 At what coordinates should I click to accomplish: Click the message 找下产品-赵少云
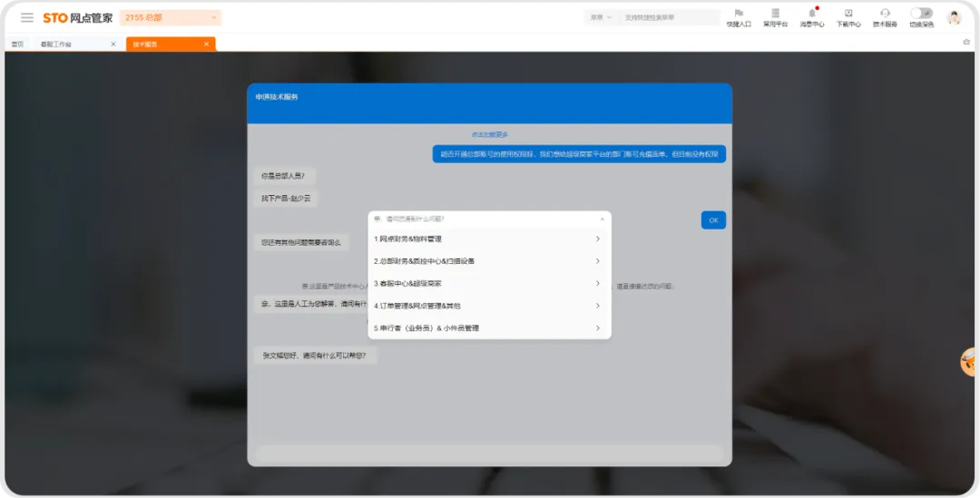click(x=286, y=199)
